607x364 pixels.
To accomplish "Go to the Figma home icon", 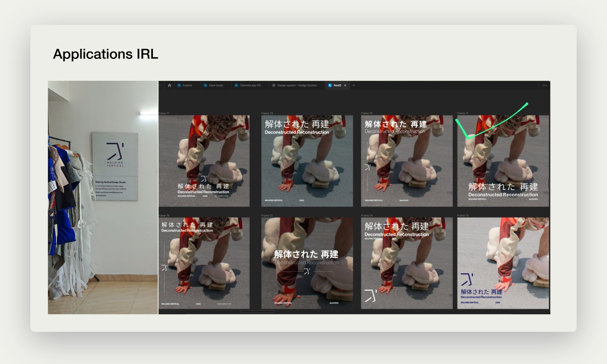I will [169, 85].
